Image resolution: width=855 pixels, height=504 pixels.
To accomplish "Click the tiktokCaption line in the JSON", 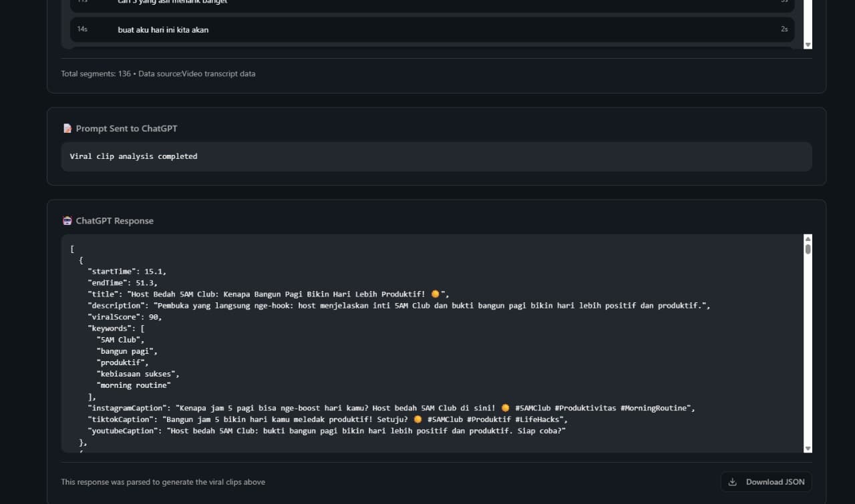I will pyautogui.click(x=327, y=419).
